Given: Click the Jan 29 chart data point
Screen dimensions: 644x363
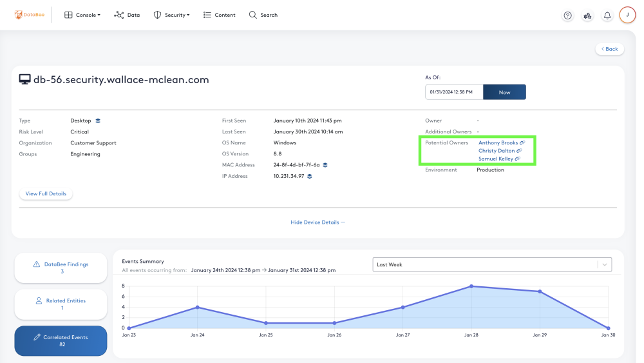Looking at the screenshot, I should pos(540,291).
